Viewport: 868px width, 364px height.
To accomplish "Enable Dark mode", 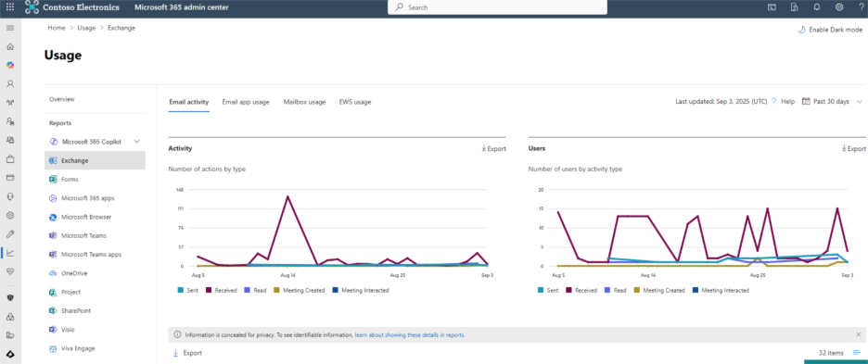I will pos(830,30).
